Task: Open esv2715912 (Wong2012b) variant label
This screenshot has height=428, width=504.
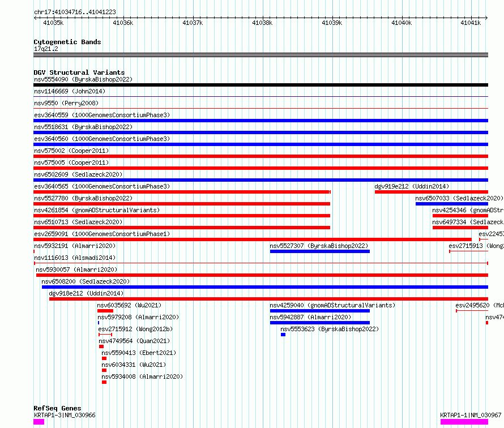Action: (x=135, y=329)
